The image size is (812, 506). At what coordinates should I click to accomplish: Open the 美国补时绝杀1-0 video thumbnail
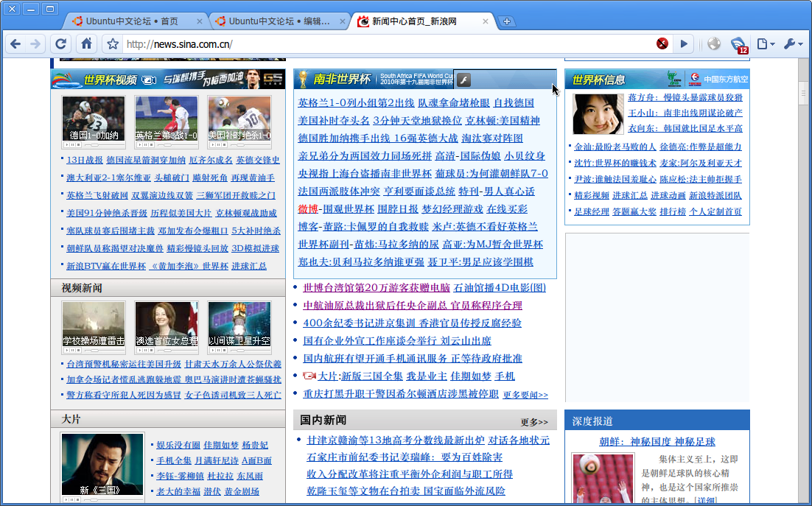(x=239, y=119)
